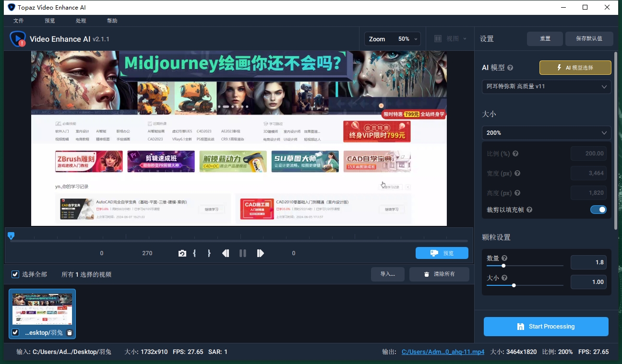
Task: Click help icon next to 比例 (%)
Action: [x=515, y=154]
